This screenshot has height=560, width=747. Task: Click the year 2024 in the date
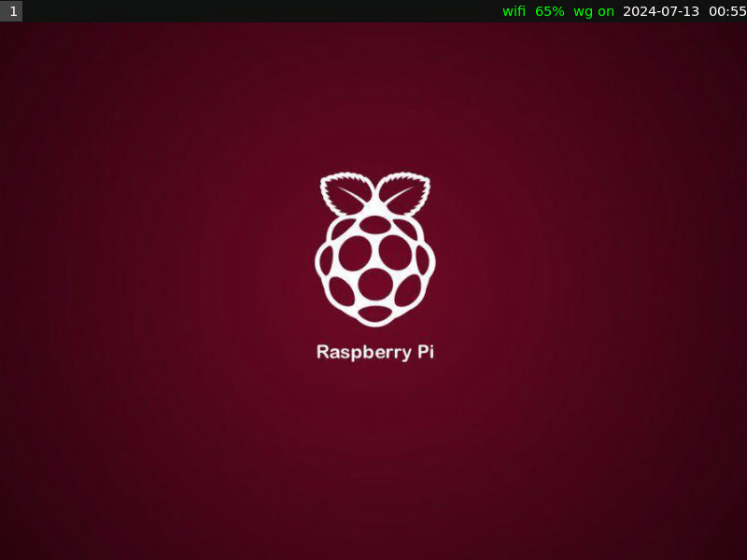[640, 11]
